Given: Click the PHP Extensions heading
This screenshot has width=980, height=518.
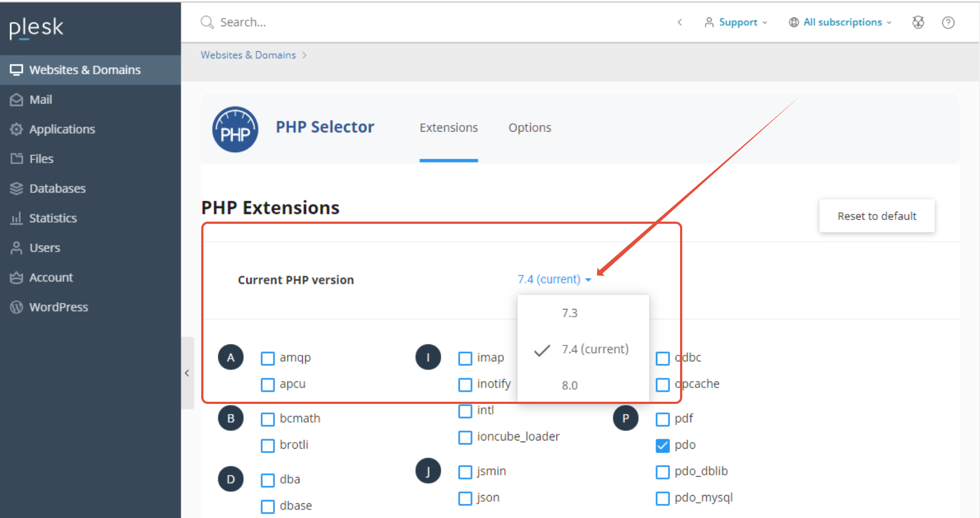Looking at the screenshot, I should tap(270, 208).
